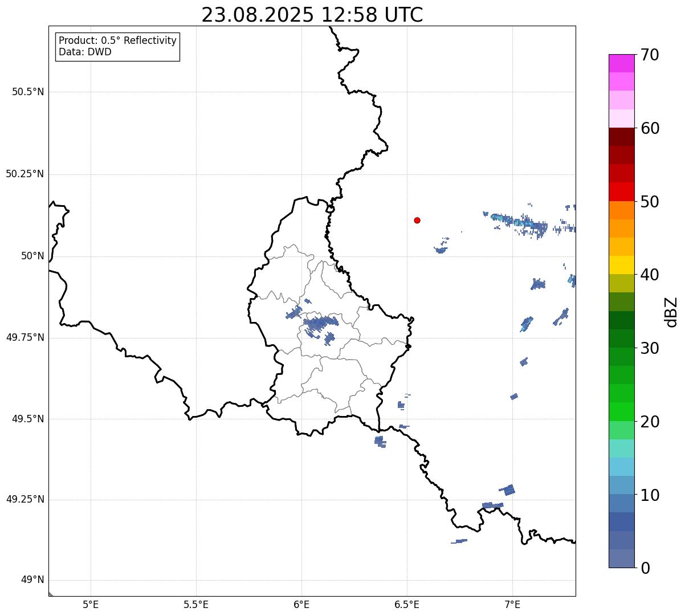The height and width of the screenshot is (616, 685).
Task: Click the colorbar tick label '0'
Action: (x=645, y=568)
